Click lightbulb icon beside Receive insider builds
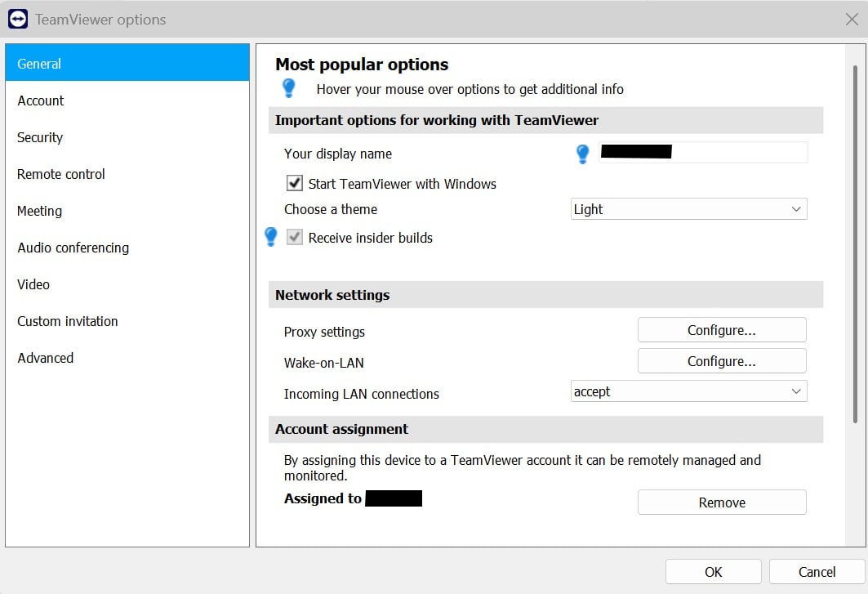Image resolution: width=868 pixels, height=594 pixels. pyautogui.click(x=271, y=237)
